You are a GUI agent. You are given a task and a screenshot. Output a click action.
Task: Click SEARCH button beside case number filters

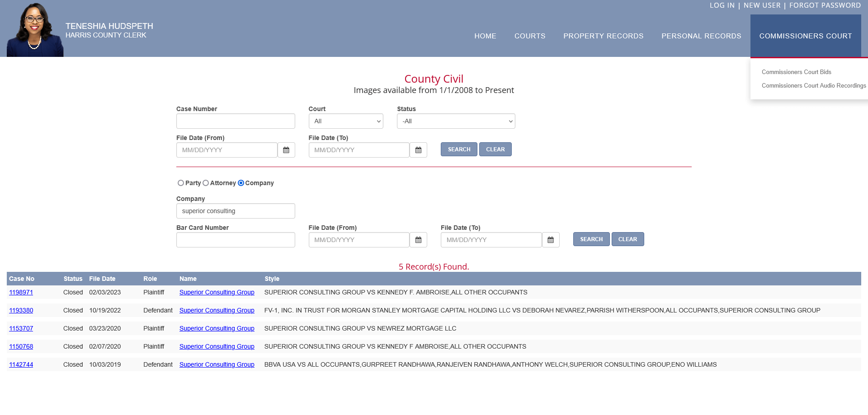[x=459, y=149]
